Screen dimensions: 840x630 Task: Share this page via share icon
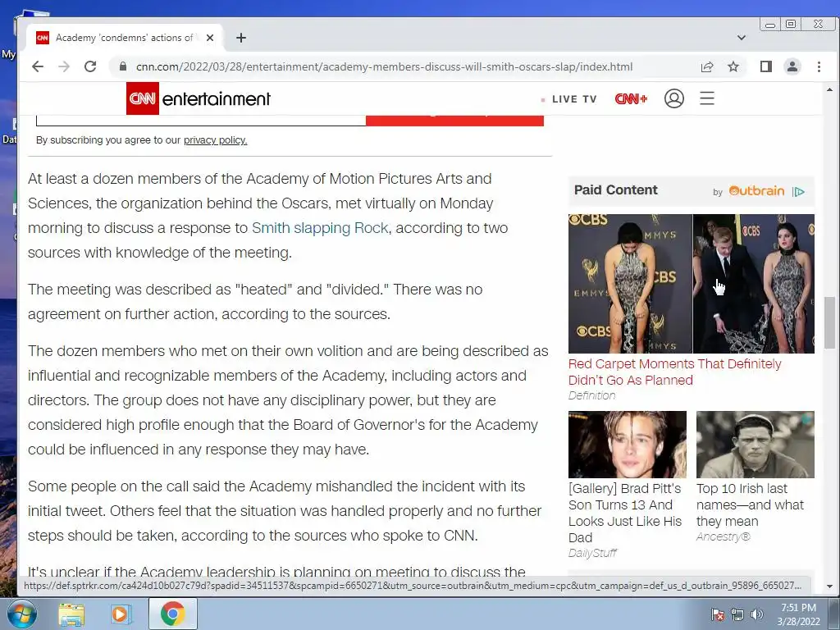(x=707, y=66)
